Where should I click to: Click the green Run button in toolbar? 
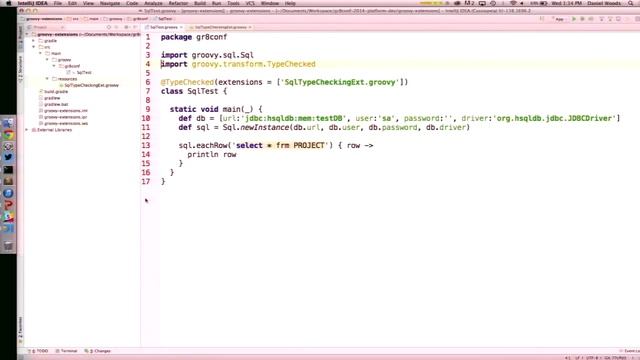point(574,19)
